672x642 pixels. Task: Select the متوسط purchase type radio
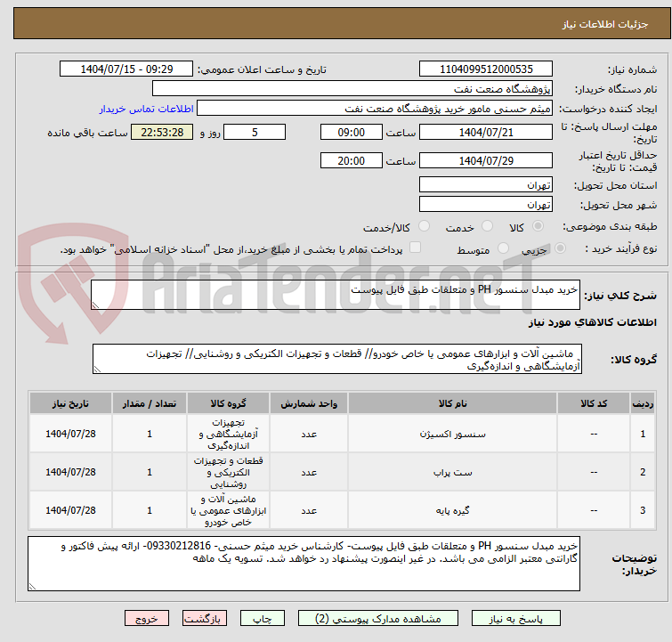tap(503, 248)
